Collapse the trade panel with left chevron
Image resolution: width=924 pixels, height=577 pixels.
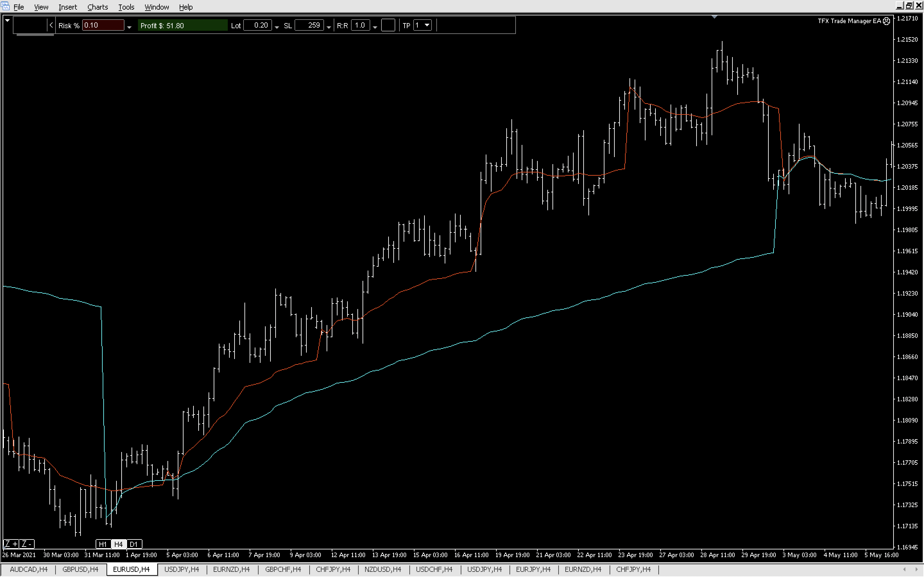(51, 25)
